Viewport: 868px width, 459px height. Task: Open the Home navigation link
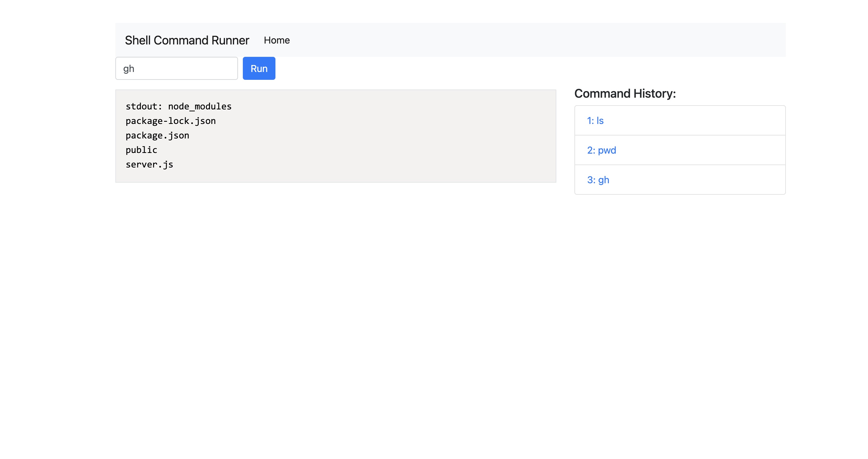click(x=276, y=40)
